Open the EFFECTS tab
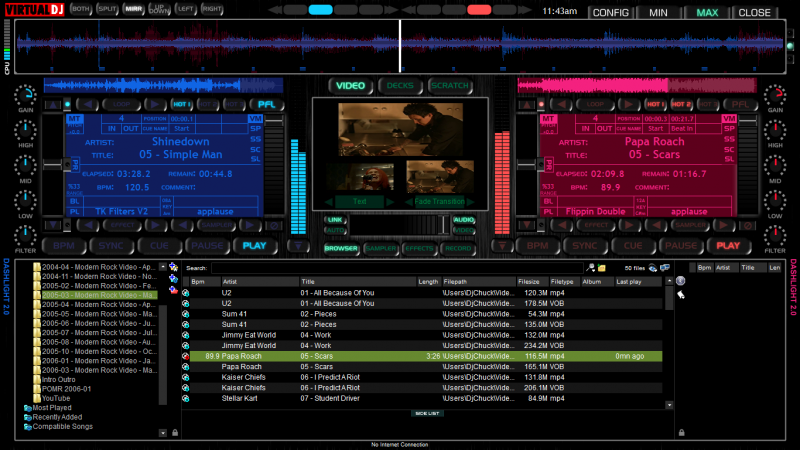The width and height of the screenshot is (800, 450). click(419, 248)
